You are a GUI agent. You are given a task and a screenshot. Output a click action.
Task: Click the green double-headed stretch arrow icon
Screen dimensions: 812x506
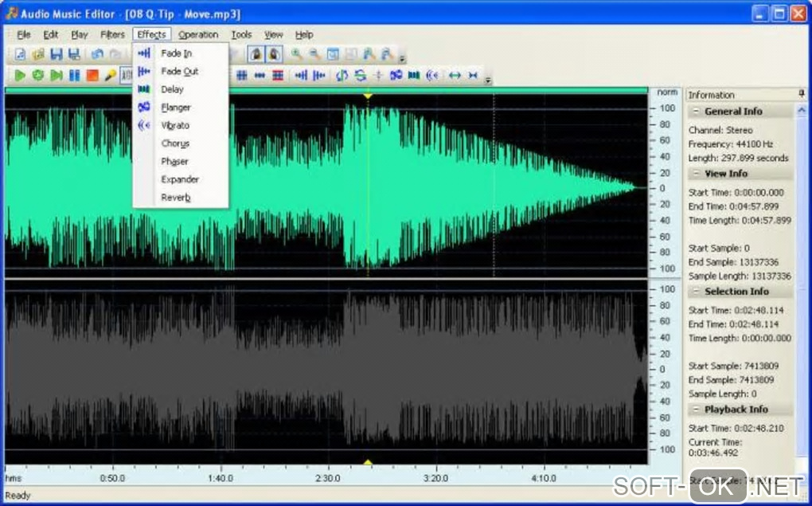pos(455,76)
